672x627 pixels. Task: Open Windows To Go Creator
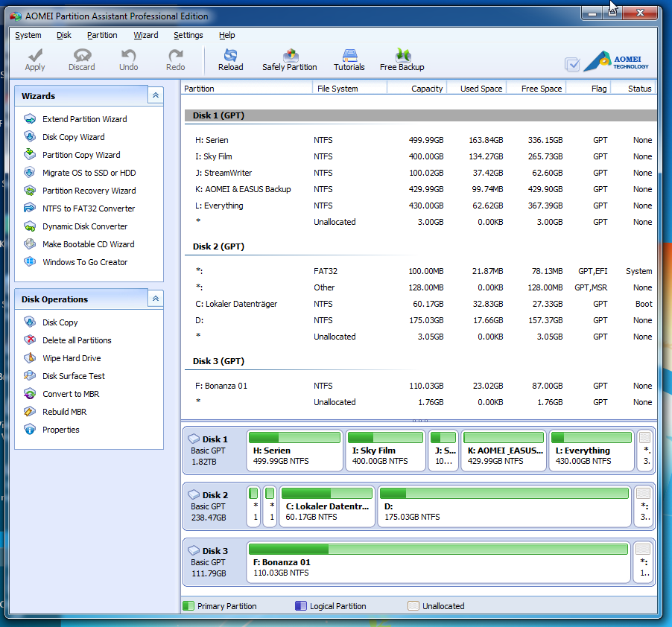85,262
